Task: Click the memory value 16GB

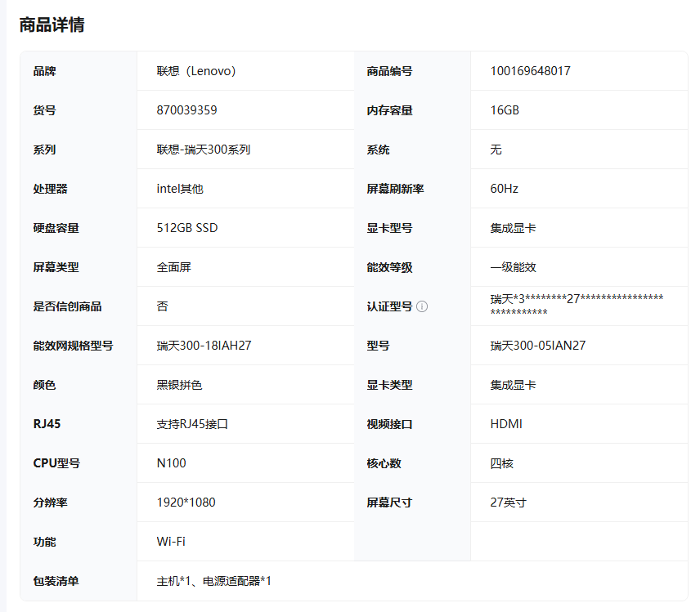Action: [x=505, y=110]
